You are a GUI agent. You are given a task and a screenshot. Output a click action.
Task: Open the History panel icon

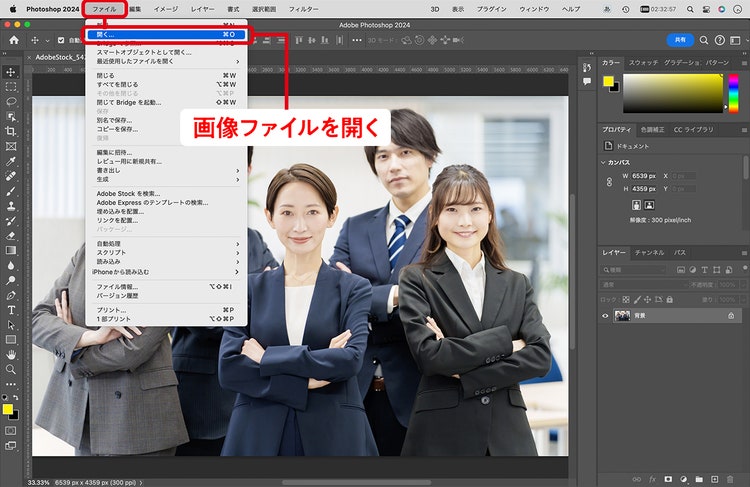pyautogui.click(x=587, y=67)
